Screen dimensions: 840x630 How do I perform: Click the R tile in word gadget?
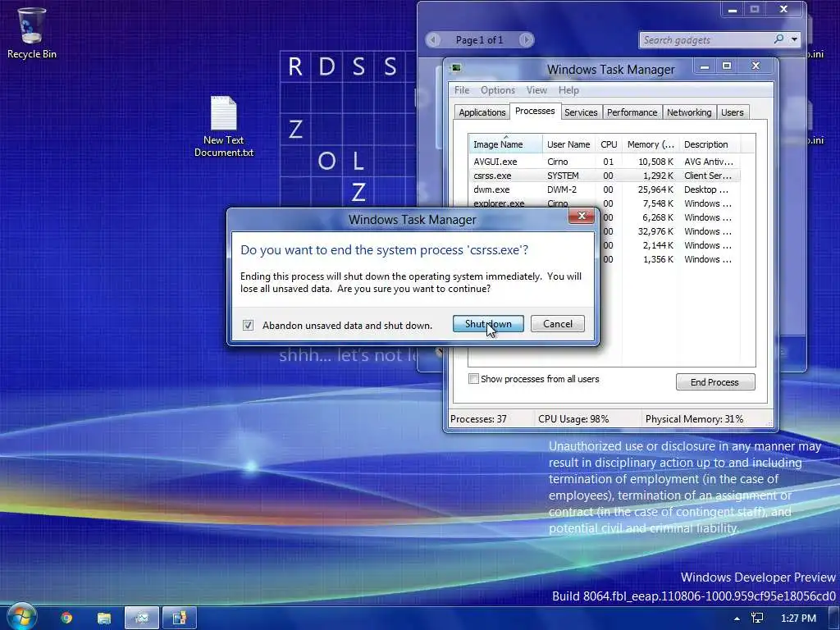click(x=295, y=67)
